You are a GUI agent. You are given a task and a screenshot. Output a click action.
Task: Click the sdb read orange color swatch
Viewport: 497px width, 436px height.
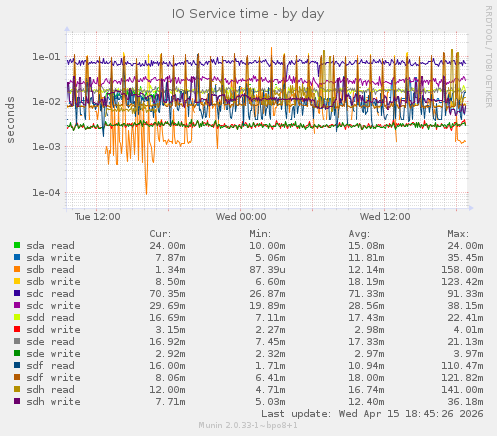(17, 269)
